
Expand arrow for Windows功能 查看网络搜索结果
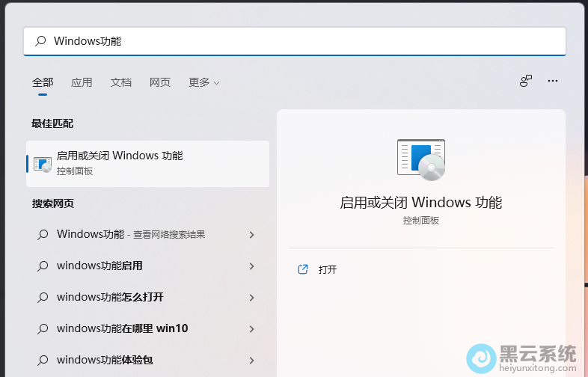coord(252,235)
